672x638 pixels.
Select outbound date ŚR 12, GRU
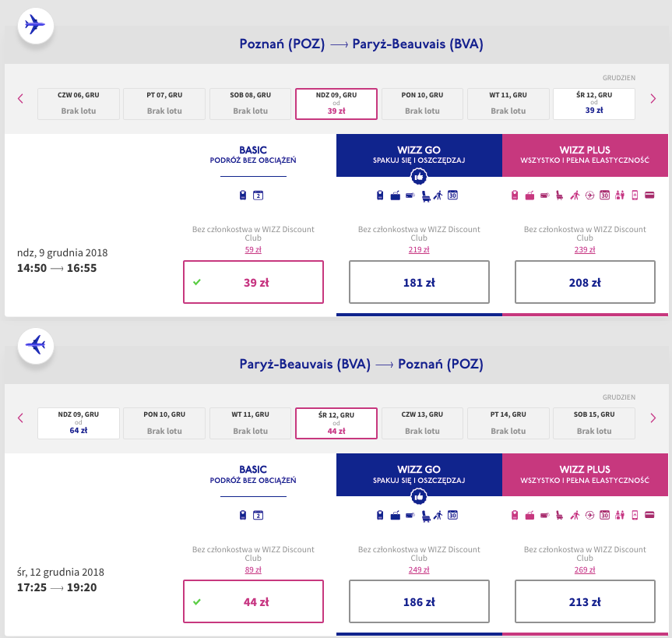[594, 104]
